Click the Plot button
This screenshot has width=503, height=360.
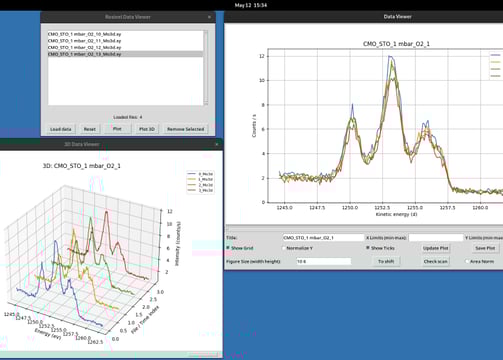click(x=117, y=129)
